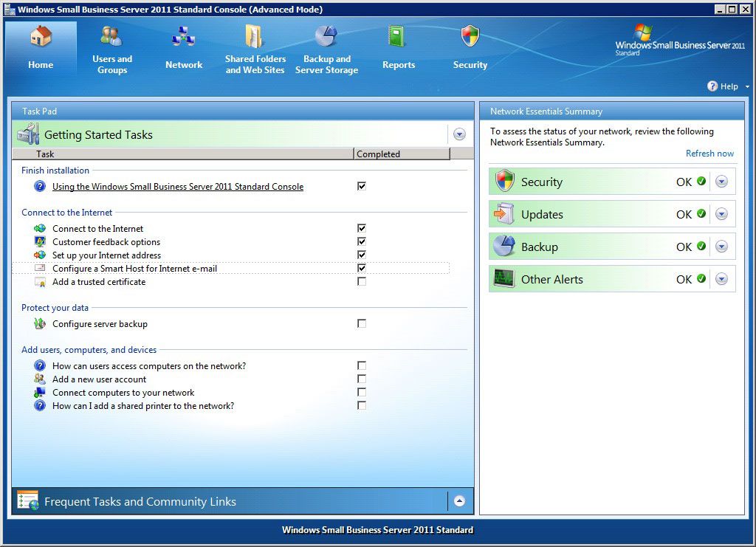The image size is (756, 547).
Task: Expand Frequent Tasks and Community Links
Action: point(459,501)
